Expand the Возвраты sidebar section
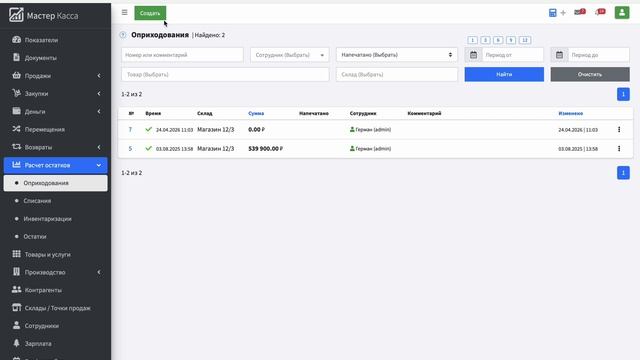The image size is (640, 360). pos(56,147)
